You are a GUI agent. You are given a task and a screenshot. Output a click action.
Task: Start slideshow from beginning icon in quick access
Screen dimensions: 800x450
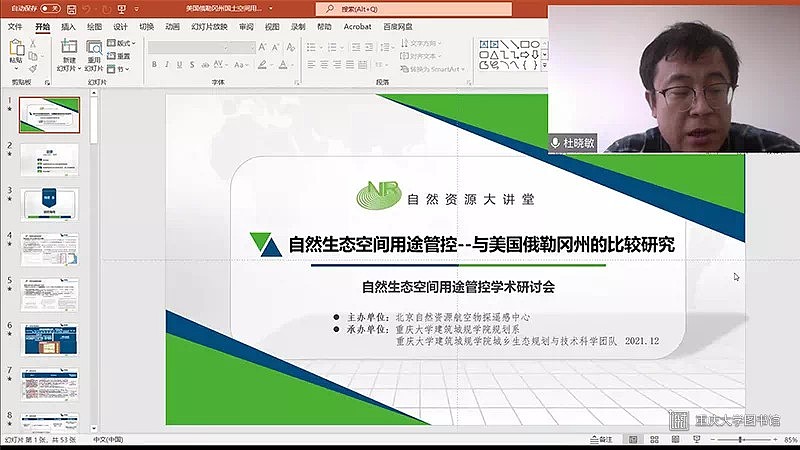click(121, 9)
